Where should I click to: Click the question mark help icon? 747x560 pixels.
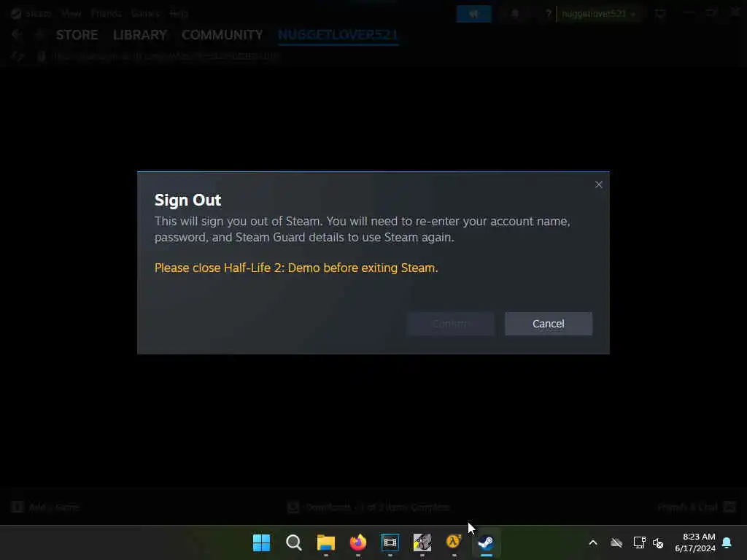pos(549,14)
